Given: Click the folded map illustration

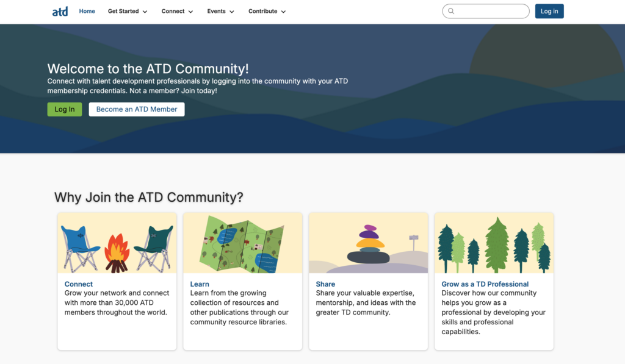Looking at the screenshot, I should [242, 243].
